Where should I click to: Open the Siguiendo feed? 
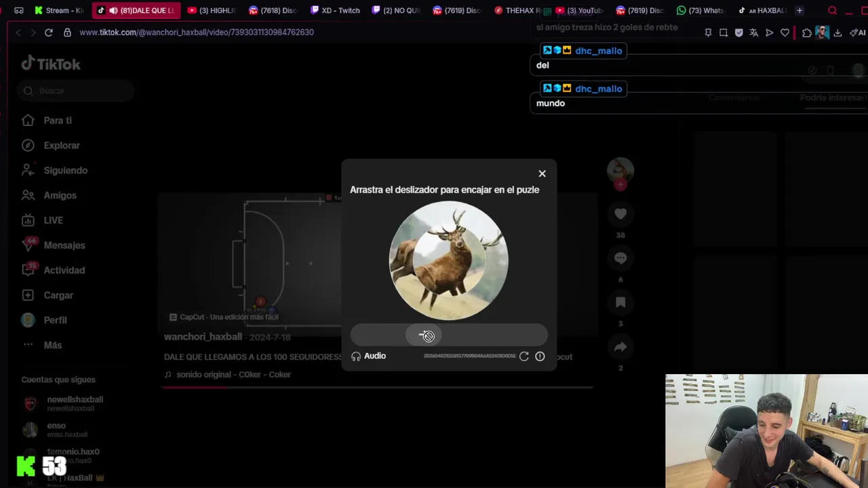click(65, 171)
